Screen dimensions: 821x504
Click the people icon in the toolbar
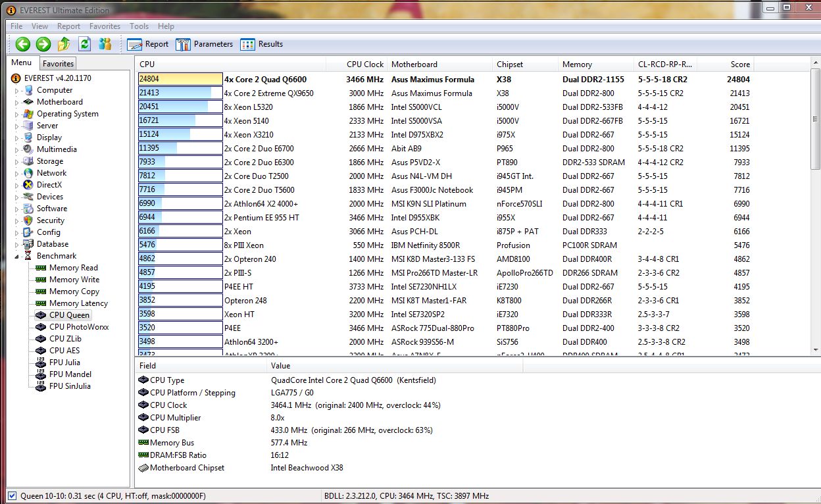(105, 44)
